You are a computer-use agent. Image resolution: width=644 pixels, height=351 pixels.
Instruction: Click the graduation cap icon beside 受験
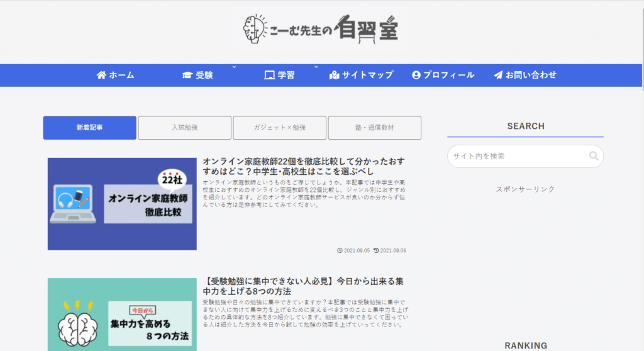(x=187, y=75)
